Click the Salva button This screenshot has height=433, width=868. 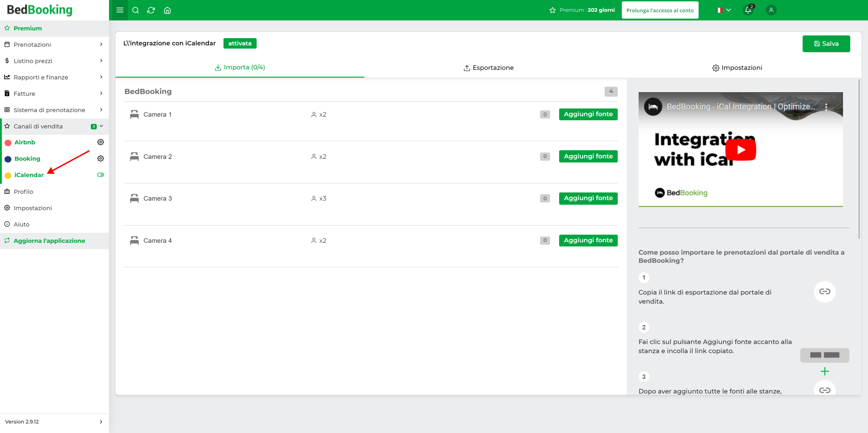click(x=826, y=44)
